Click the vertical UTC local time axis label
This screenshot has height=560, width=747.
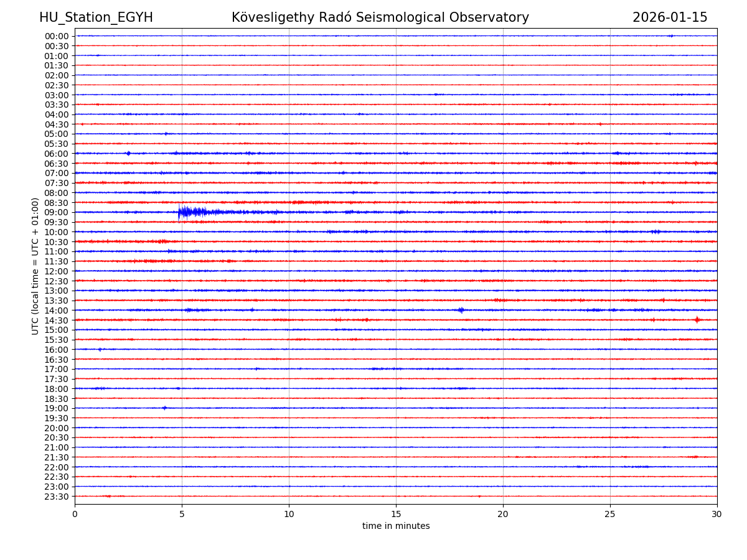pyautogui.click(x=35, y=266)
